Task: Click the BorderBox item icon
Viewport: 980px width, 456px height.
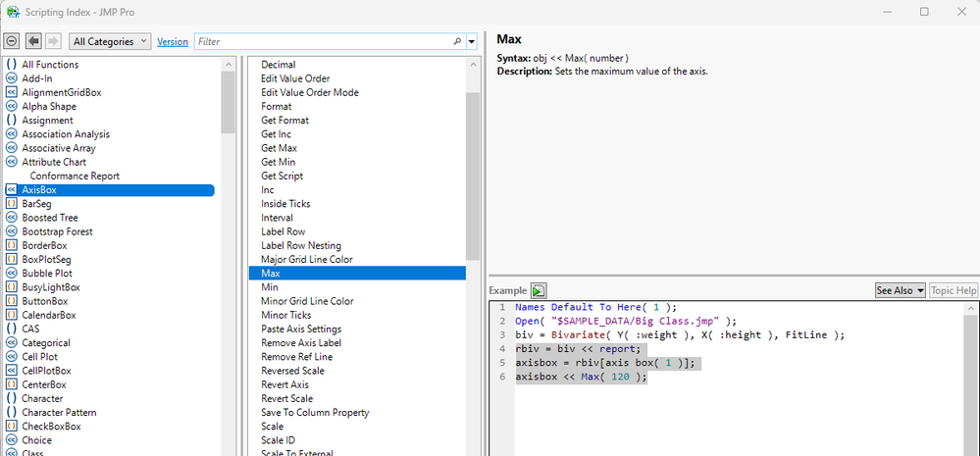Action: click(x=11, y=245)
